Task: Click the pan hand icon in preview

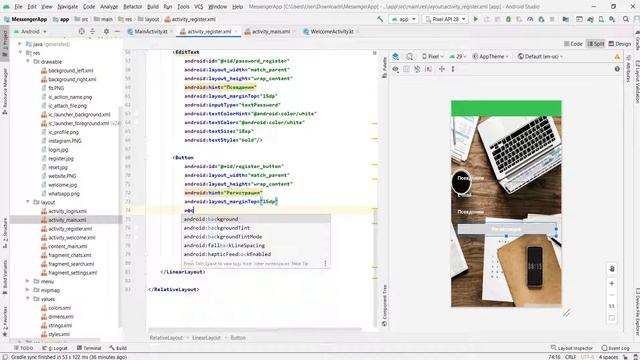Action: pos(611,269)
